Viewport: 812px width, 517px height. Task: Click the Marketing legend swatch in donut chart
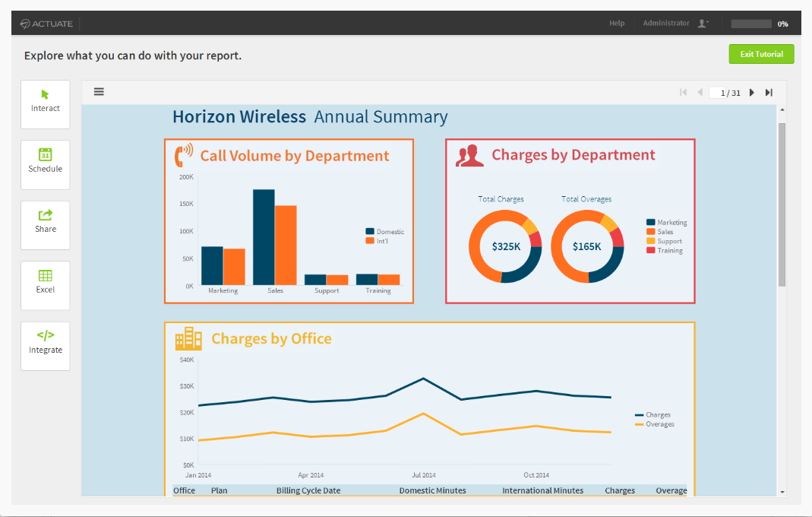pos(650,222)
